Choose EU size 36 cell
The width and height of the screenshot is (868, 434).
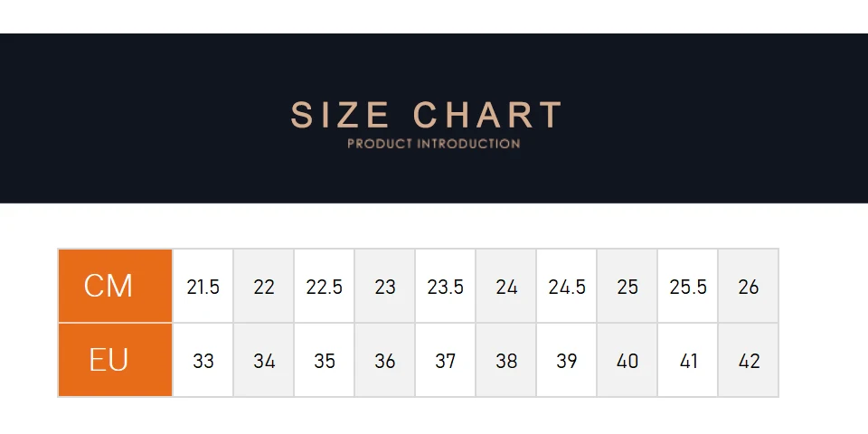(x=385, y=361)
